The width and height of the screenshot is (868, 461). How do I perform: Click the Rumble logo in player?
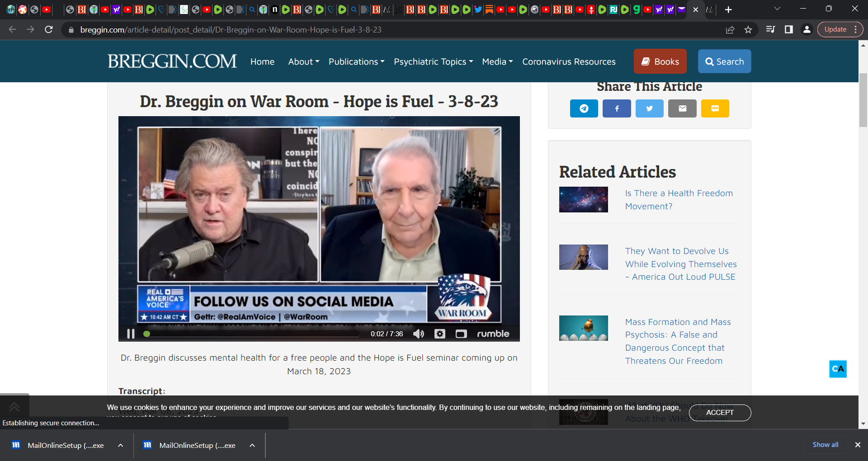(493, 334)
